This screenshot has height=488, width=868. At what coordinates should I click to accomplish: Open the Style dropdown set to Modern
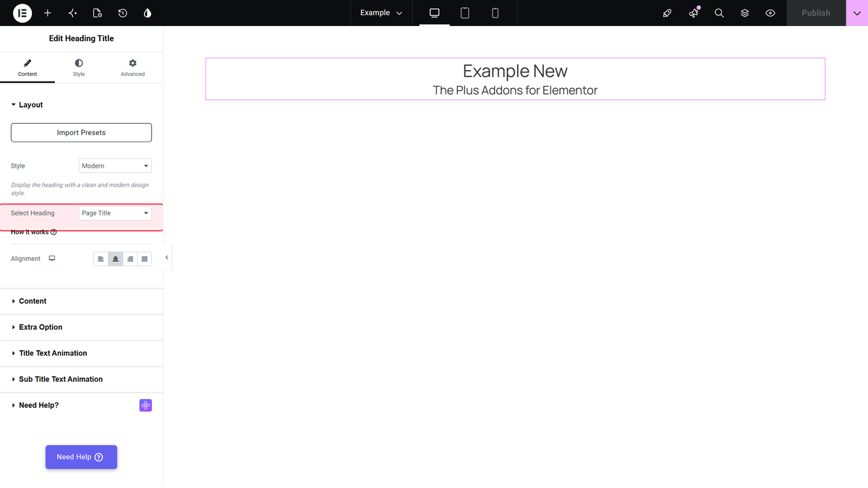[x=115, y=166]
